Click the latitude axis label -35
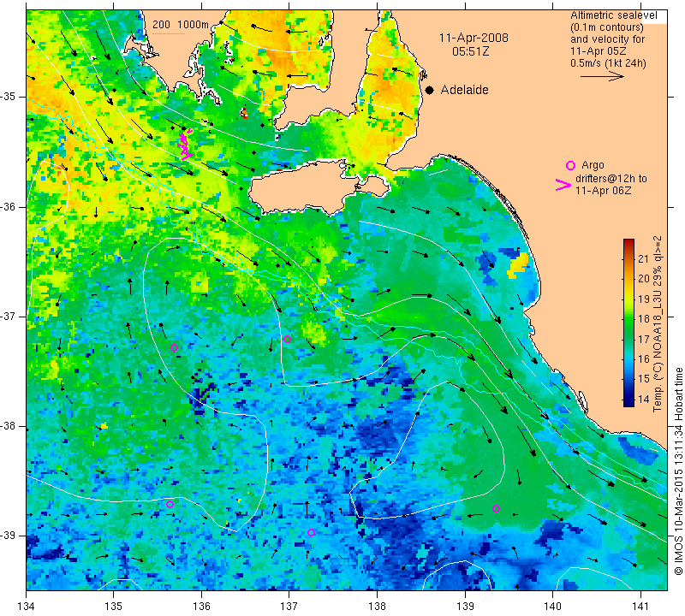The height and width of the screenshot is (616, 685). 8,97
